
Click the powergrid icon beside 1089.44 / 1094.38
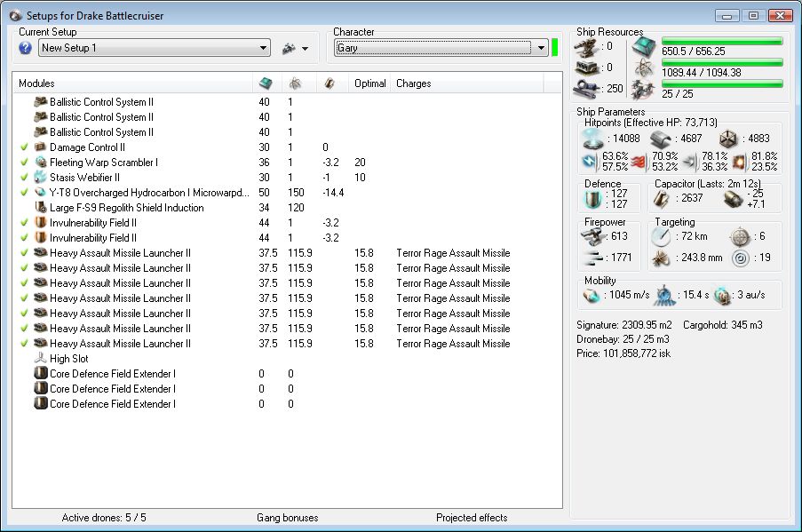coord(644,68)
